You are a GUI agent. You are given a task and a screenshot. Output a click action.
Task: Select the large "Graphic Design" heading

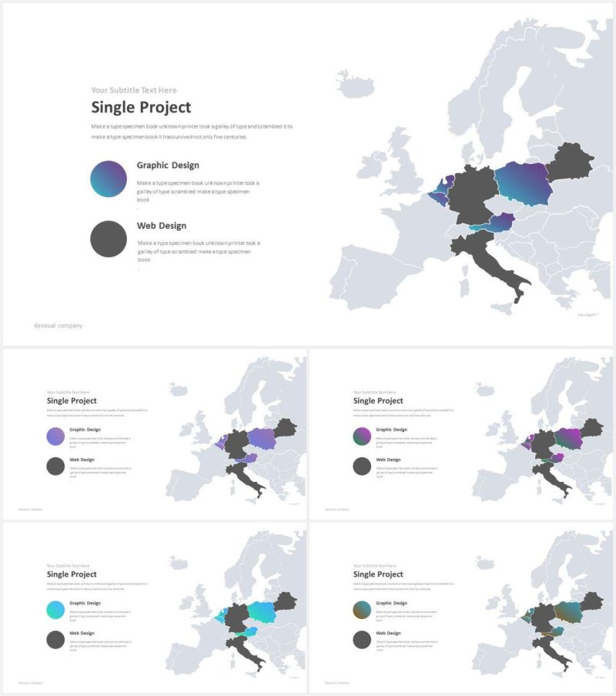click(x=168, y=166)
